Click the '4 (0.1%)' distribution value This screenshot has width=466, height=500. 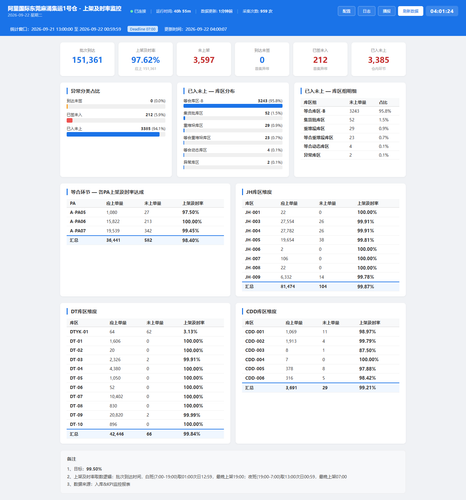point(275,150)
